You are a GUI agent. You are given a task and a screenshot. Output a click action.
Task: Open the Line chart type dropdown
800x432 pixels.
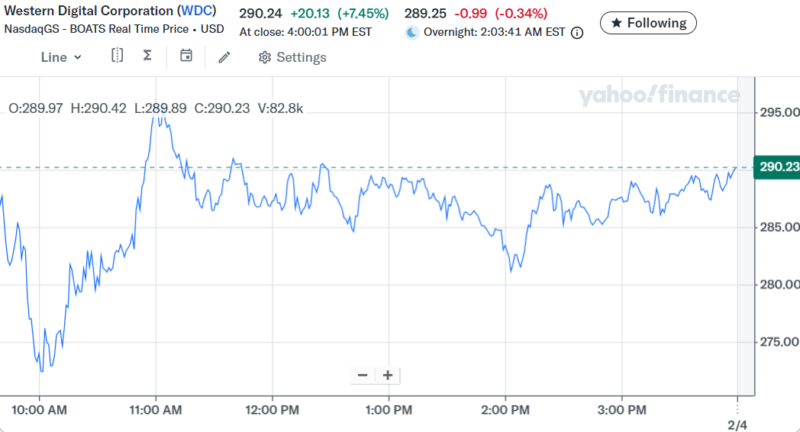(61, 57)
